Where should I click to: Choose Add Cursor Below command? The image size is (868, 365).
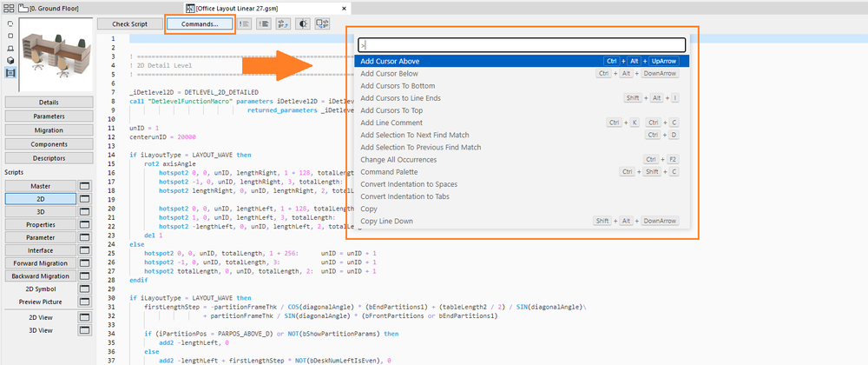click(522, 73)
